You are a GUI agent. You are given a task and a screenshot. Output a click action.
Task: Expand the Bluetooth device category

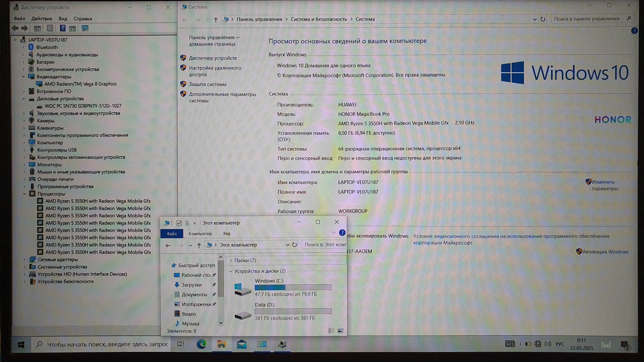[x=23, y=47]
